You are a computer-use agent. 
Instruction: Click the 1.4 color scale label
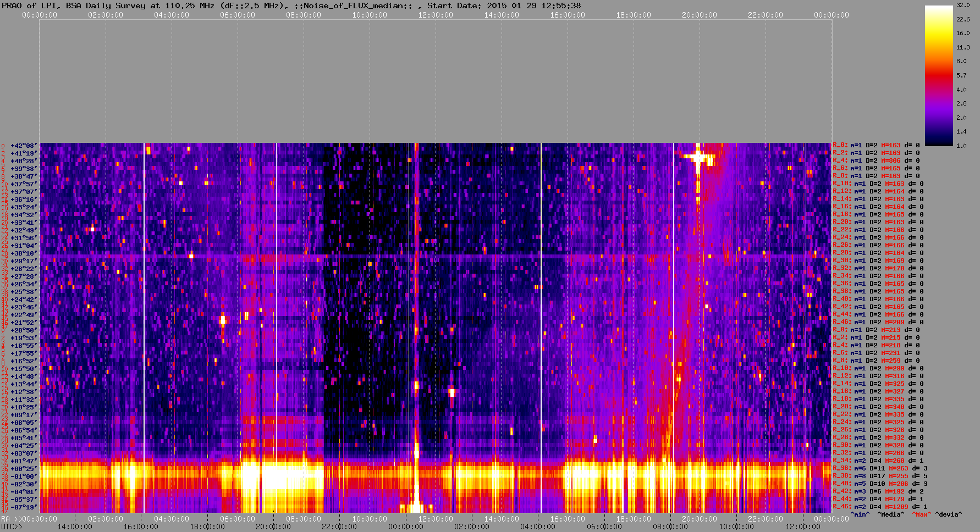coord(961,132)
